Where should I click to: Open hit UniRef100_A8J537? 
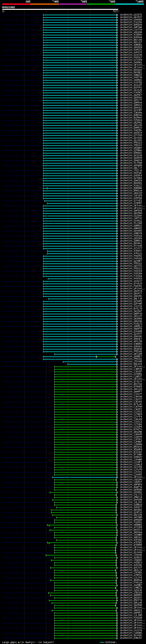[131, 17]
